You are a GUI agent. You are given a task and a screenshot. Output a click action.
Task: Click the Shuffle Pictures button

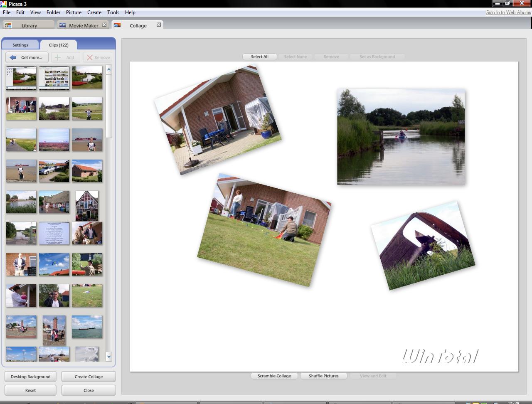coord(324,376)
